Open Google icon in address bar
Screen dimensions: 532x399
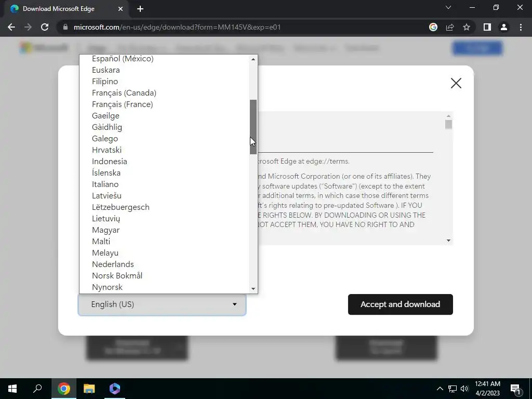point(433,27)
